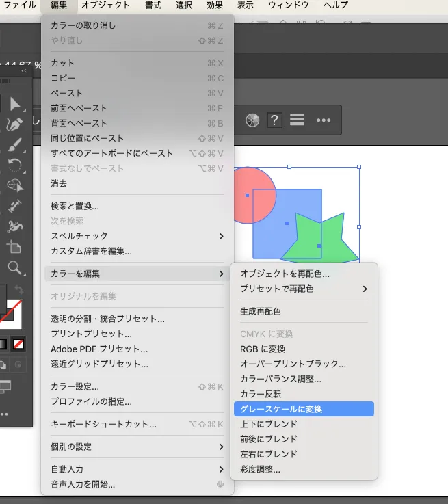This screenshot has height=504, width=448.
Task: Select カラー反転 submenu item
Action: tap(304, 394)
